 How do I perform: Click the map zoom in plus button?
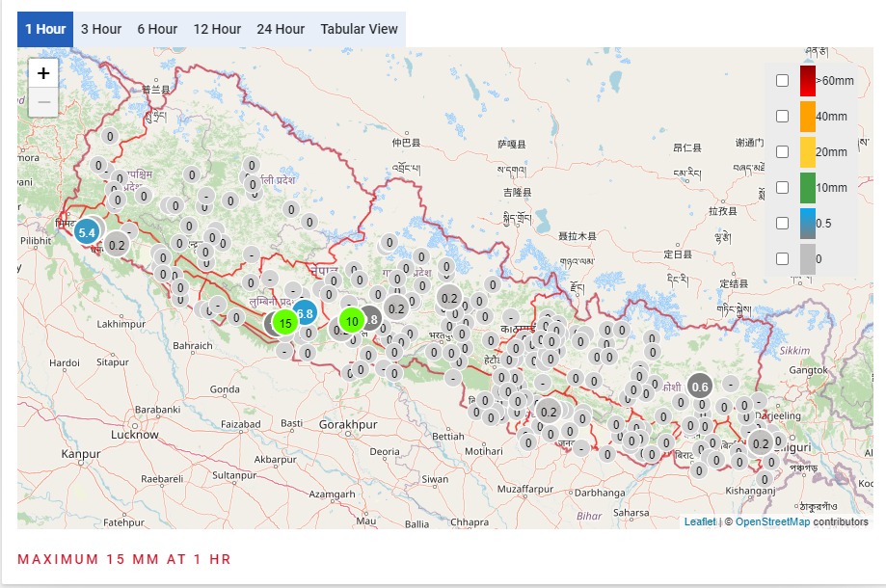tap(43, 73)
